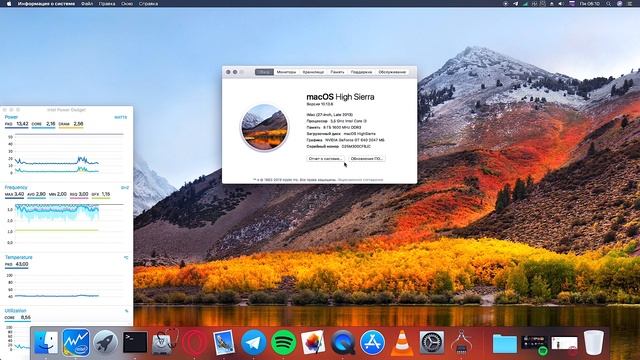Viewport: 640px width, 360px height.
Task: Open the Окно menu
Action: point(127,4)
